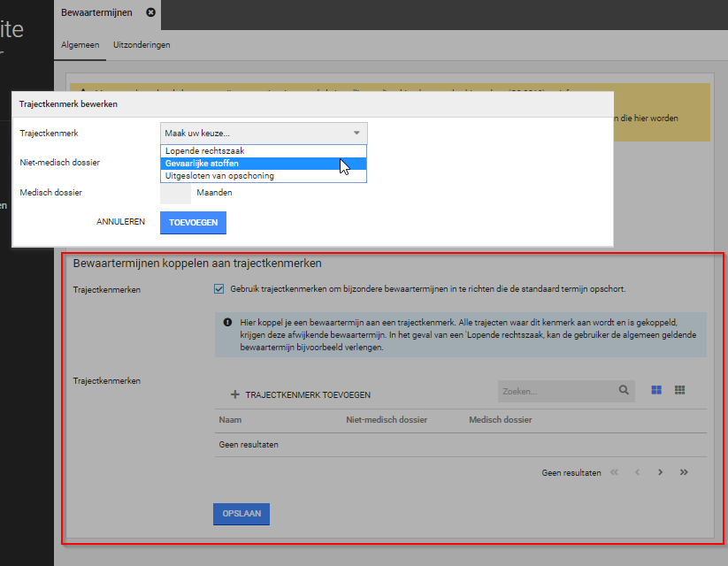
Task: Click the plus icon for Trajectkenmerk toevoegen
Action: coord(234,394)
